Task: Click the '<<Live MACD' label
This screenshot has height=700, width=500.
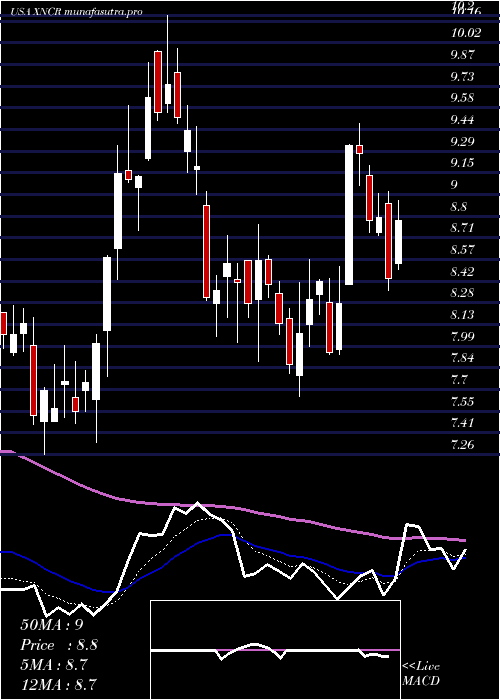Action: (x=421, y=673)
